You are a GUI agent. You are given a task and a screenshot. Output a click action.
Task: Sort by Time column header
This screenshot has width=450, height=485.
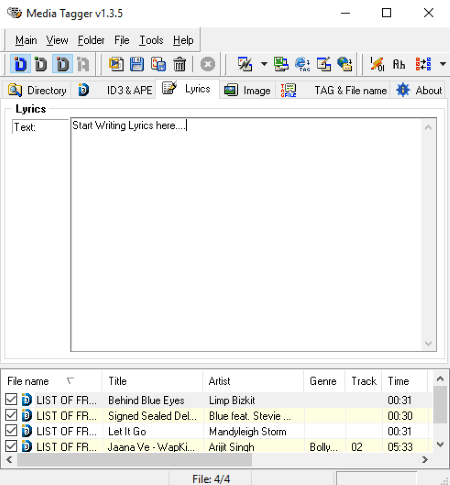pos(404,381)
